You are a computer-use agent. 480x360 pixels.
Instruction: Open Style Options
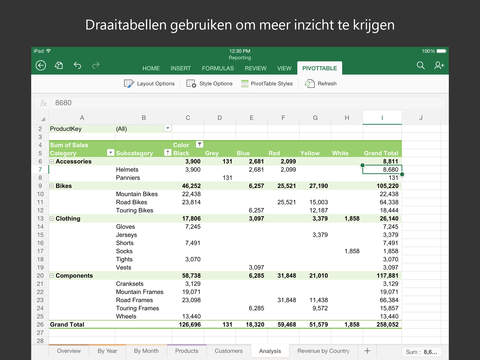click(209, 84)
